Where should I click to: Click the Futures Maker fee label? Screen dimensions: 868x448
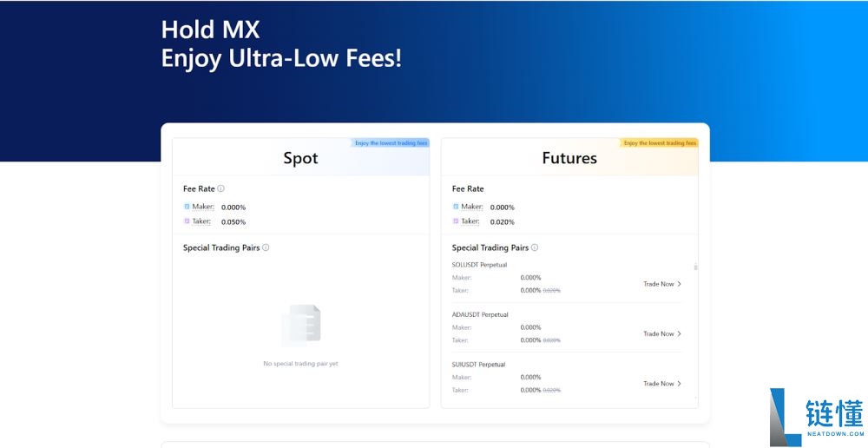[x=472, y=207]
